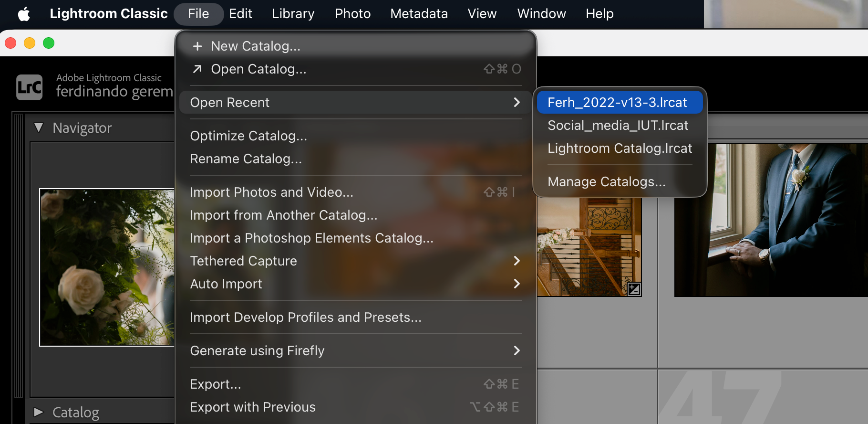The height and width of the screenshot is (424, 868).
Task: Collapse the Navigator panel triangle
Action: point(39,127)
